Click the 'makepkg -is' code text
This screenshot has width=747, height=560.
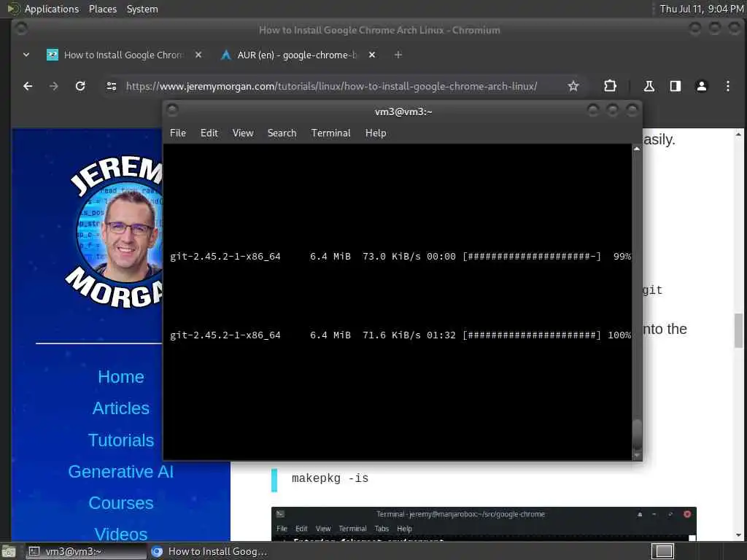coord(330,478)
